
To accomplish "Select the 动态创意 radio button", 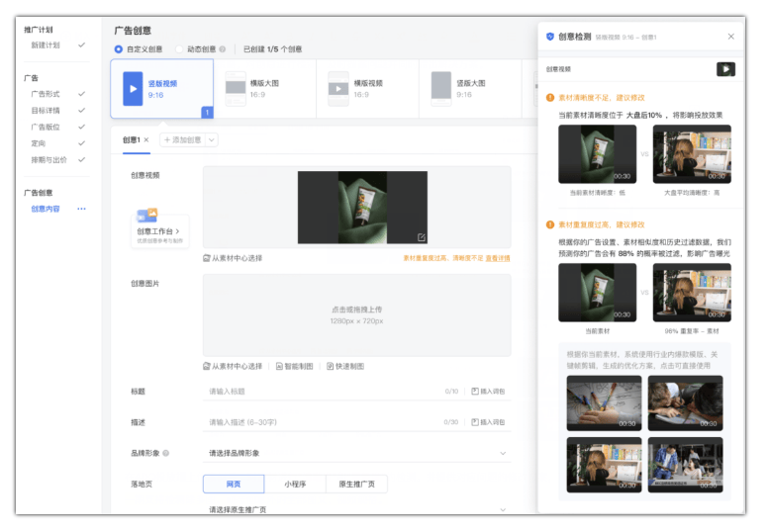I will (179, 49).
